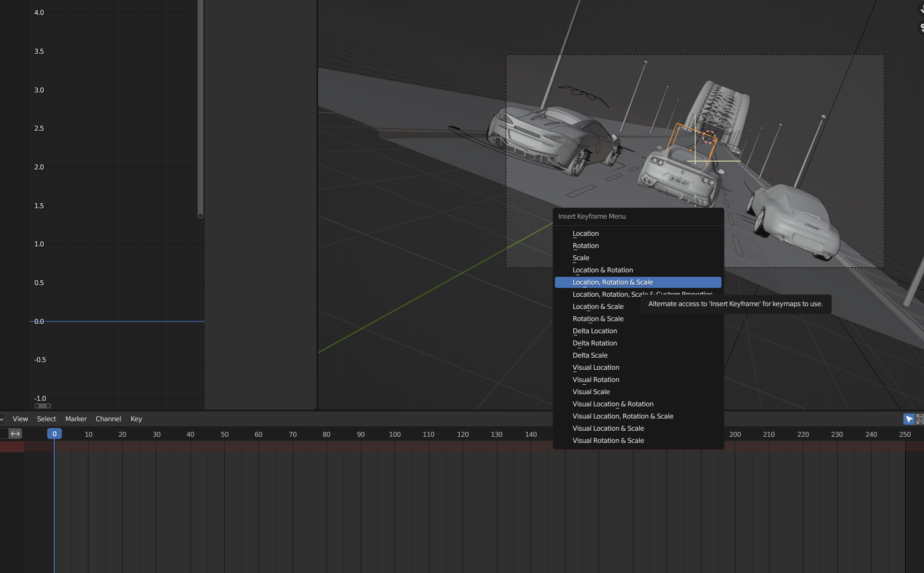
Task: Open the Marker menu
Action: point(76,419)
